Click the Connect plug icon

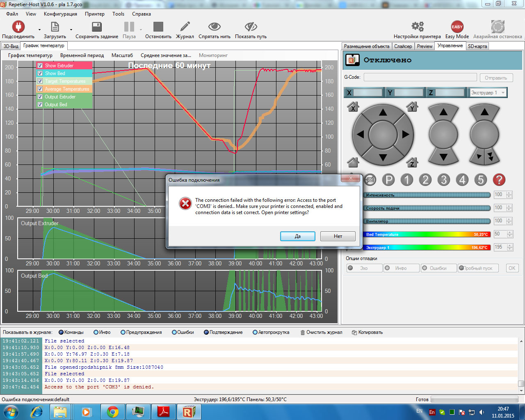(18, 27)
